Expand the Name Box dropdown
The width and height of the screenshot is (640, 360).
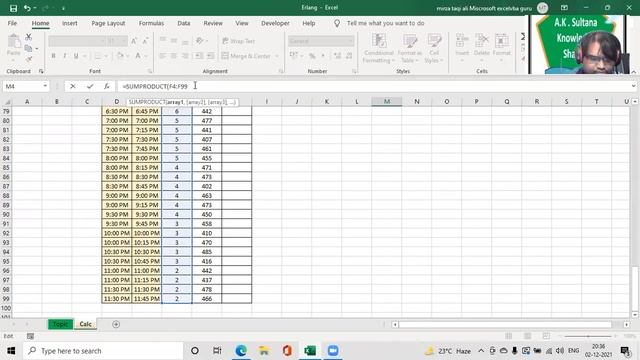point(45,86)
